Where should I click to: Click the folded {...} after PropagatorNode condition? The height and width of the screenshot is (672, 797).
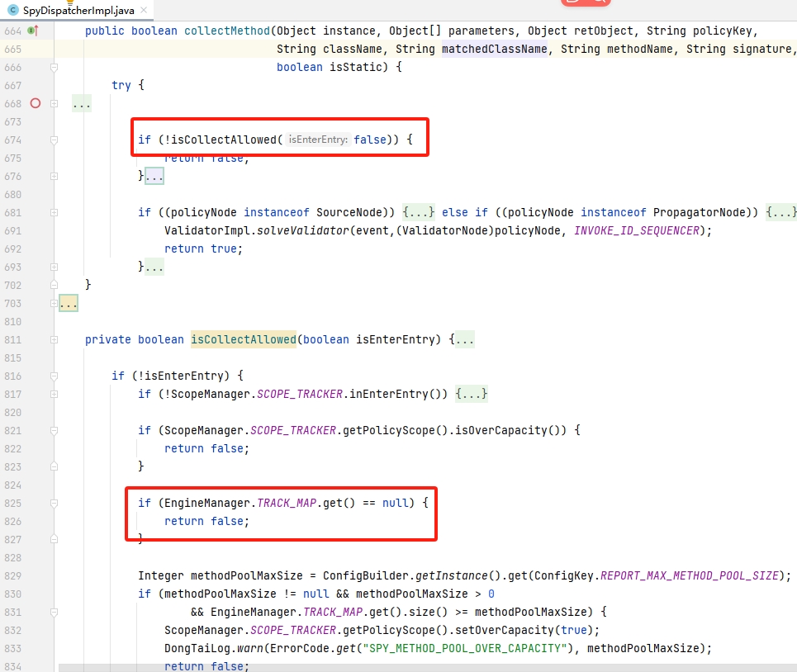[x=781, y=213]
